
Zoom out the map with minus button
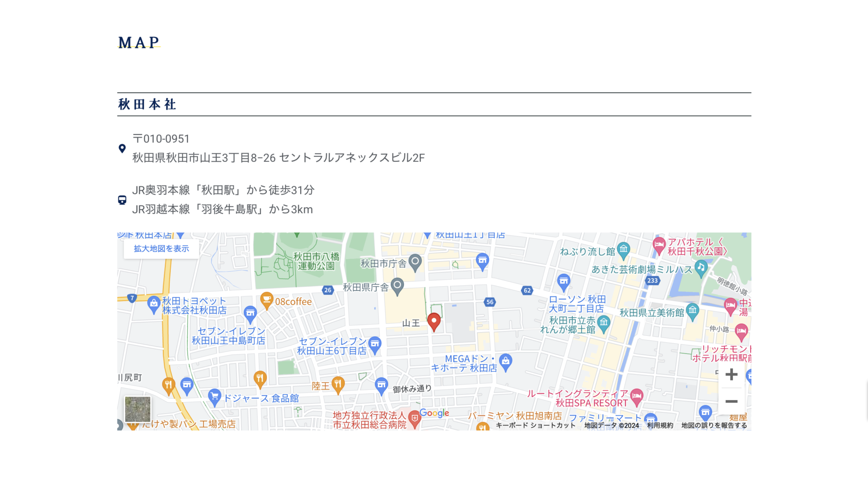pyautogui.click(x=732, y=401)
